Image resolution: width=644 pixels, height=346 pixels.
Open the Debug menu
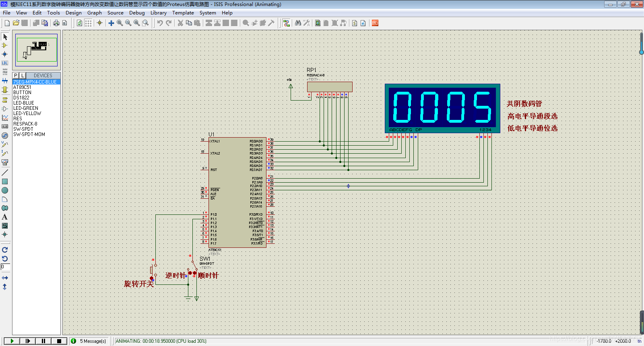[x=137, y=13]
